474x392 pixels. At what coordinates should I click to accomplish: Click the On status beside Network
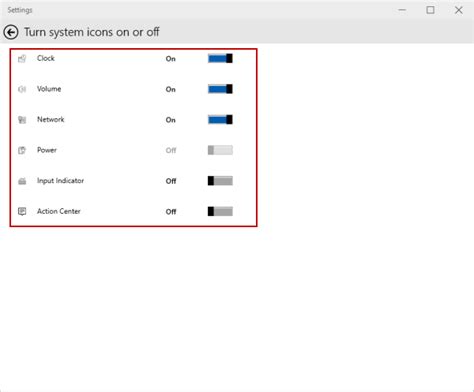coord(171,120)
